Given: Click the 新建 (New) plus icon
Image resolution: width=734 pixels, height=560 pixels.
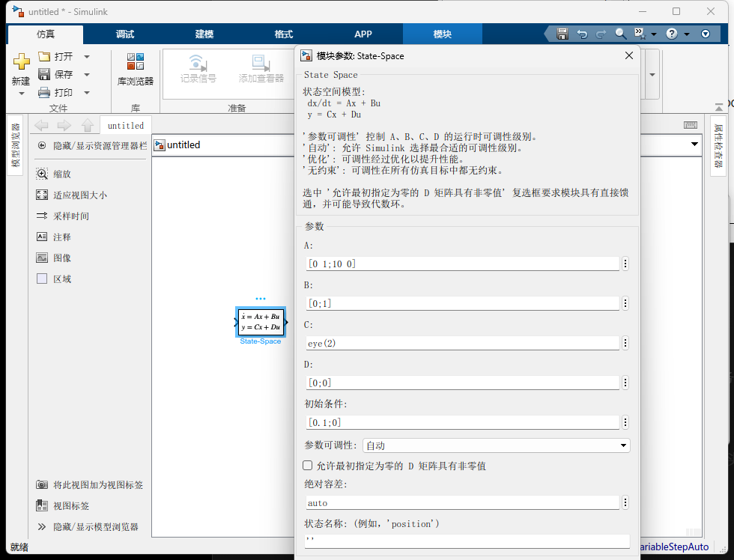Looking at the screenshot, I should pos(21,61).
